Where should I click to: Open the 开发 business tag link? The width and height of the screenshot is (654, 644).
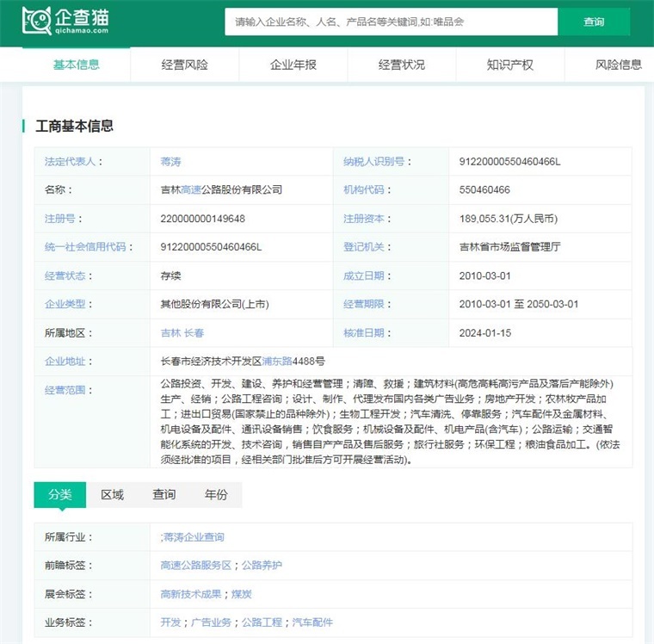[170, 622]
